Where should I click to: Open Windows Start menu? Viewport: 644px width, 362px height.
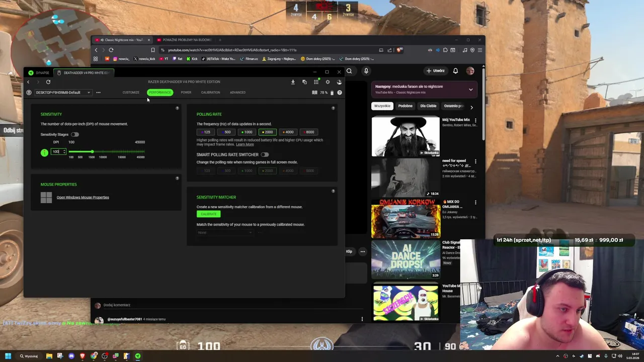[8, 356]
